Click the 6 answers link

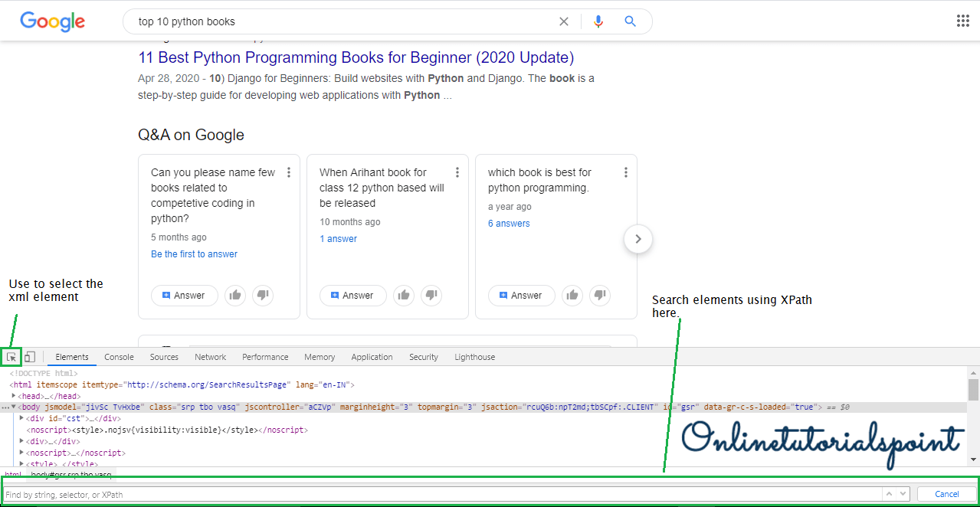tap(509, 224)
